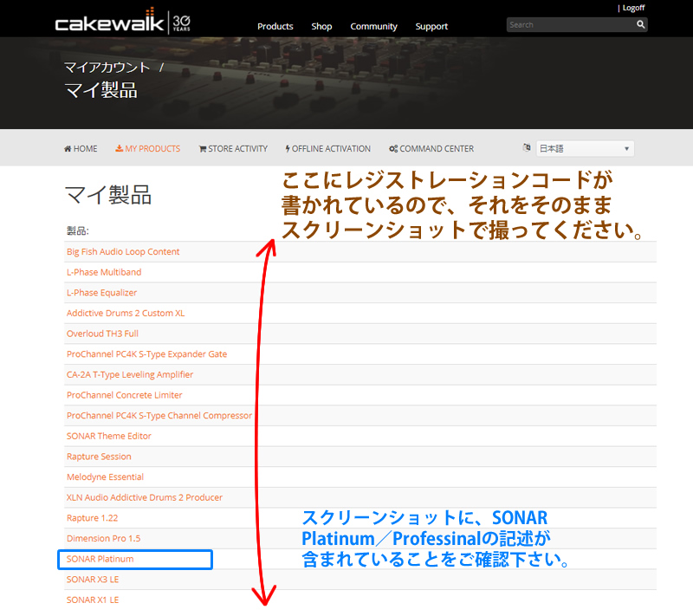Image resolution: width=693 pixels, height=616 pixels.
Task: Open Rapture 1.22 product
Action: coord(93,518)
